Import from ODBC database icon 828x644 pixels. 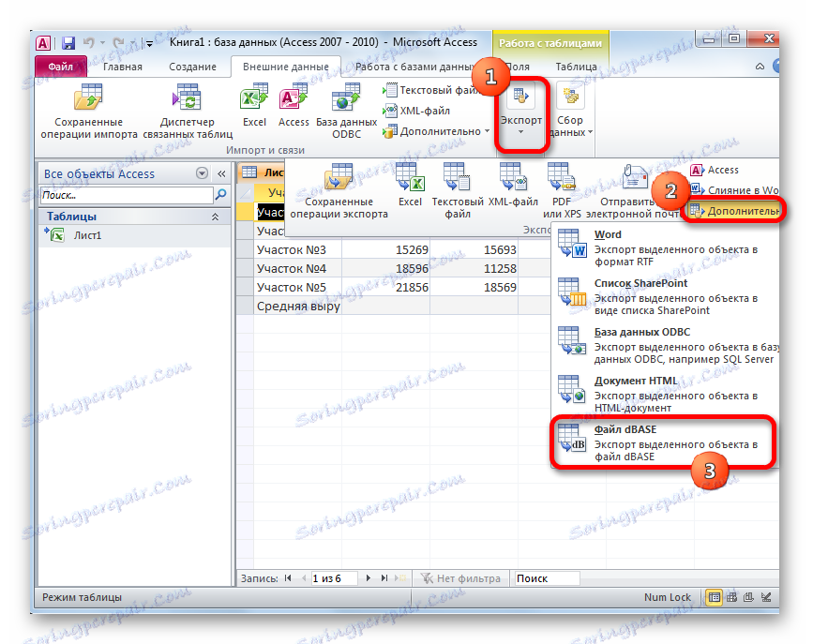[346, 112]
